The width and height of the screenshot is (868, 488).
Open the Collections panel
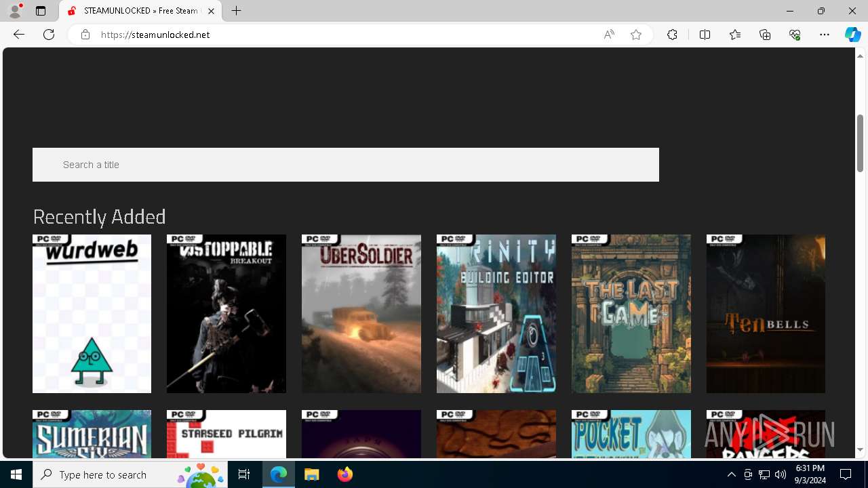click(765, 35)
